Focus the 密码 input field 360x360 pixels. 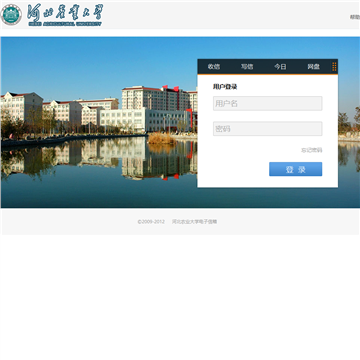(x=268, y=129)
